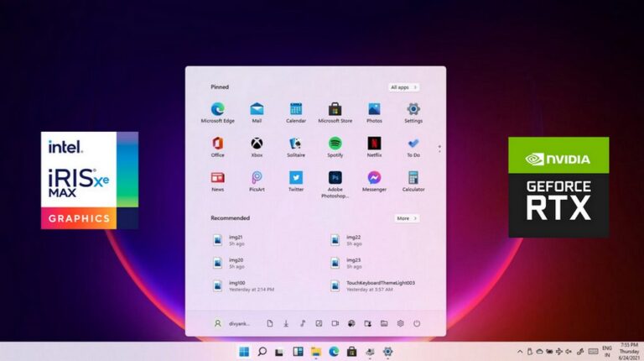Open Documents folder icon in Start menu footer
The image size is (644, 361).
(270, 323)
